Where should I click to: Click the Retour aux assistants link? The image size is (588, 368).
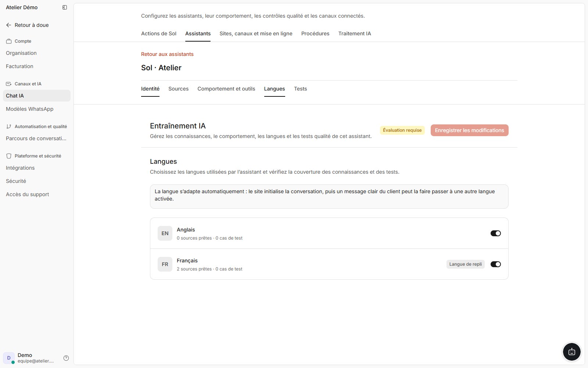tap(167, 54)
